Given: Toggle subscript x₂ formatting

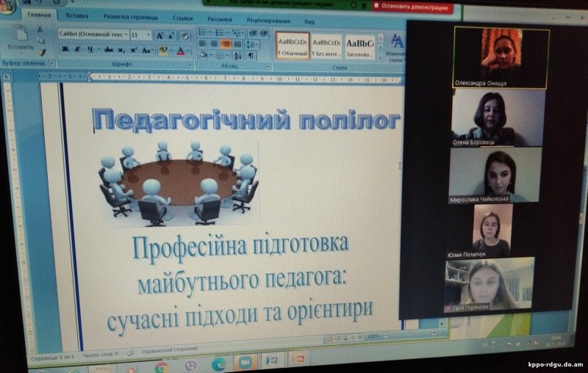Looking at the screenshot, I should (121, 50).
